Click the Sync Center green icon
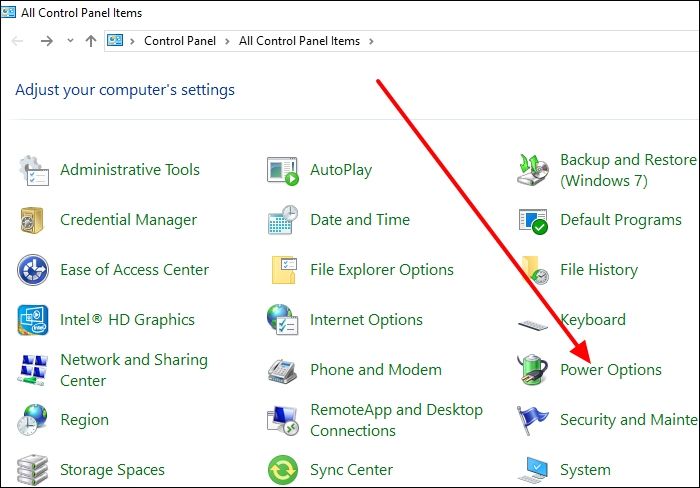Viewport: 700px width, 488px height. (283, 470)
